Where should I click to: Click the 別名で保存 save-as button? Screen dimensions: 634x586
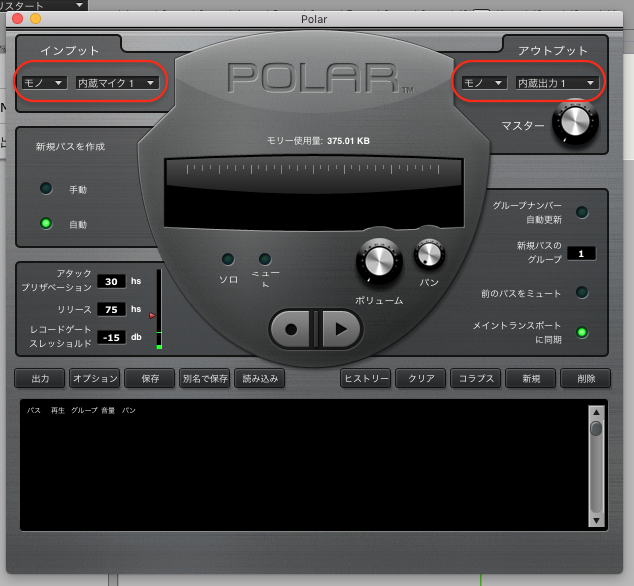[205, 379]
